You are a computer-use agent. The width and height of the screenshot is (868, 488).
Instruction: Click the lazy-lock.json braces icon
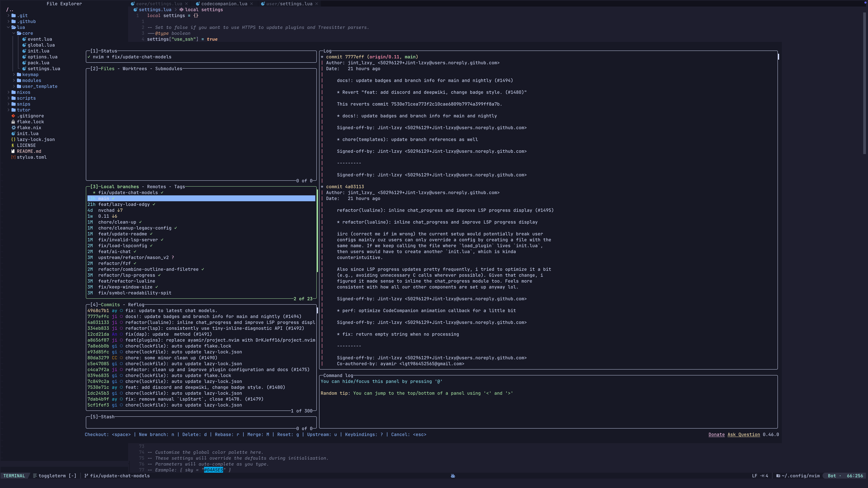[x=13, y=139]
